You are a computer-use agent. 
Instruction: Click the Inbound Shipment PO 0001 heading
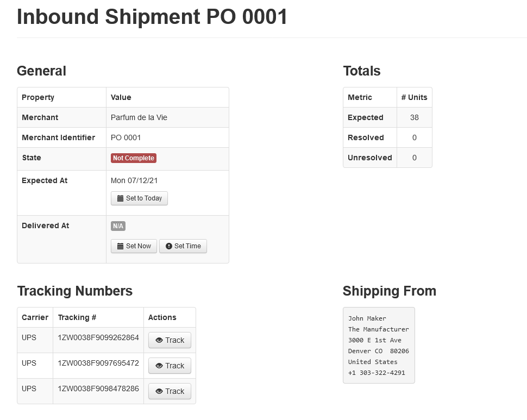click(x=152, y=17)
